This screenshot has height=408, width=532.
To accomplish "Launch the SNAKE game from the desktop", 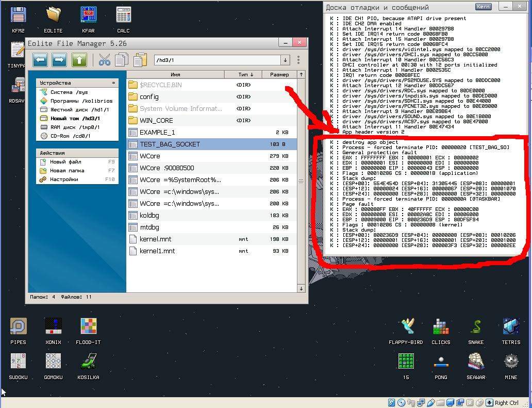I will coord(475,328).
